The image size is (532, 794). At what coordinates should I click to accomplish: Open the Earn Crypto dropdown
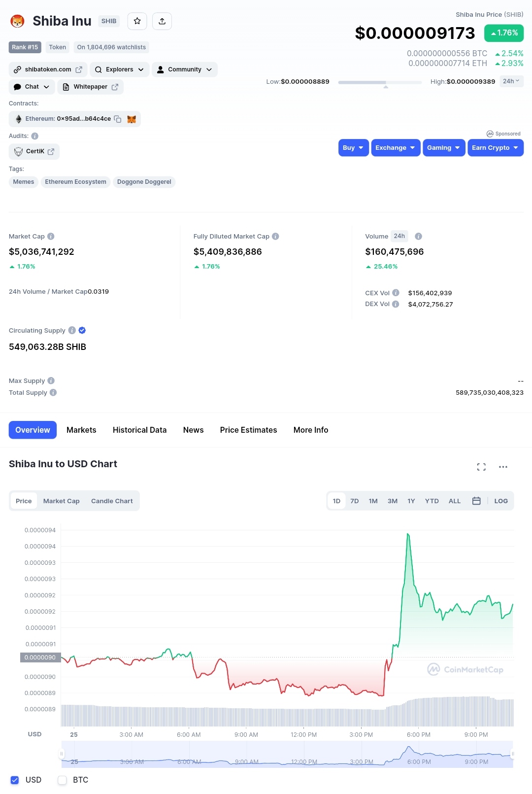[x=496, y=148]
